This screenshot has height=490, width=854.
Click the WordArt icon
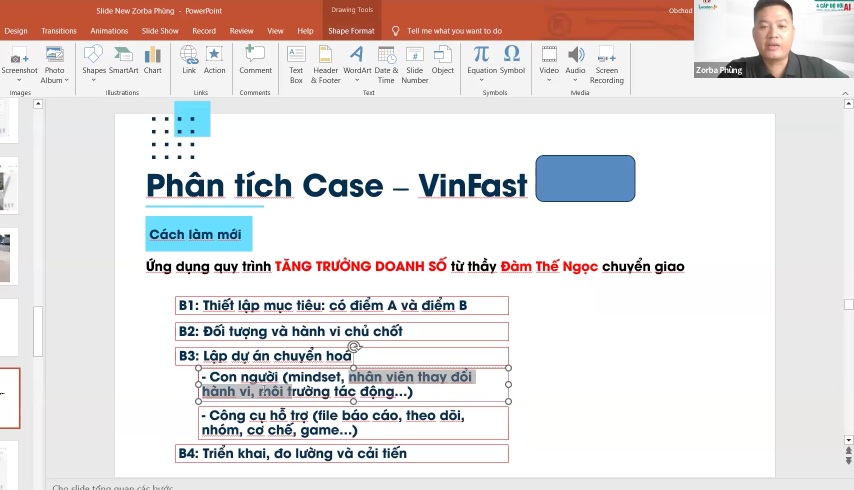pyautogui.click(x=357, y=55)
